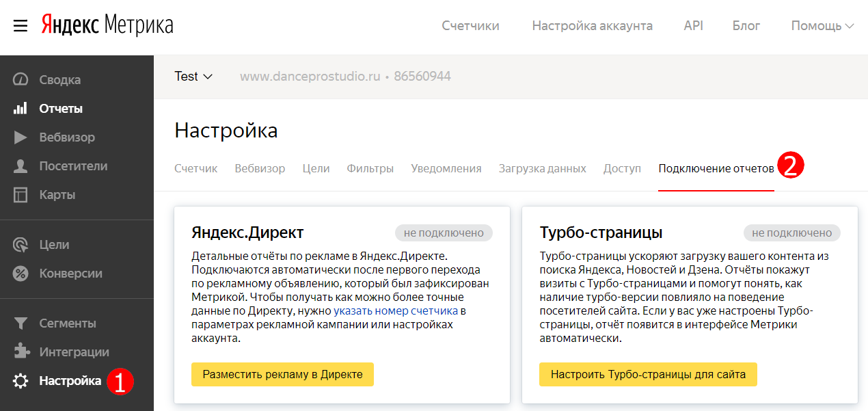Click the Цели target icon

coord(21,245)
